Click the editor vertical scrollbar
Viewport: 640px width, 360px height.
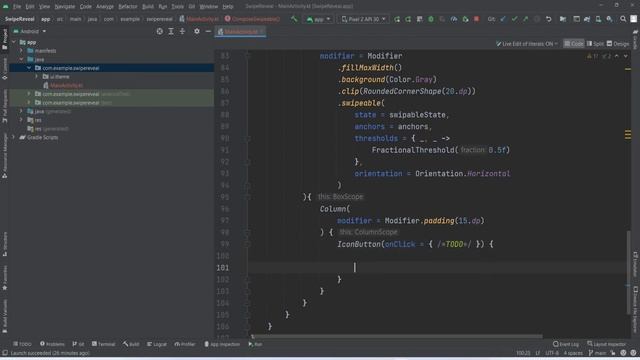point(629,273)
